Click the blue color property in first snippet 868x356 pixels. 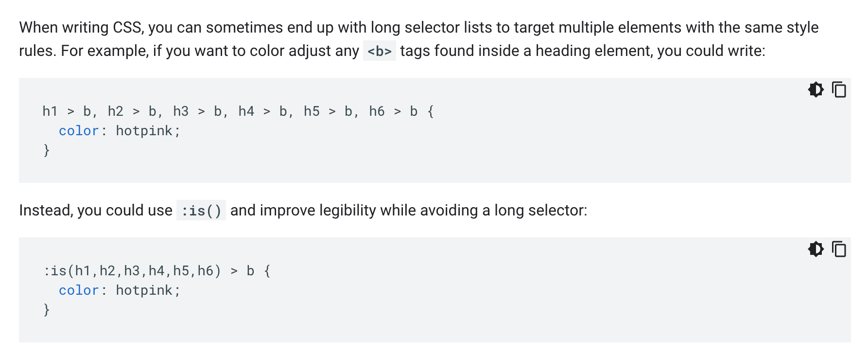click(x=79, y=131)
